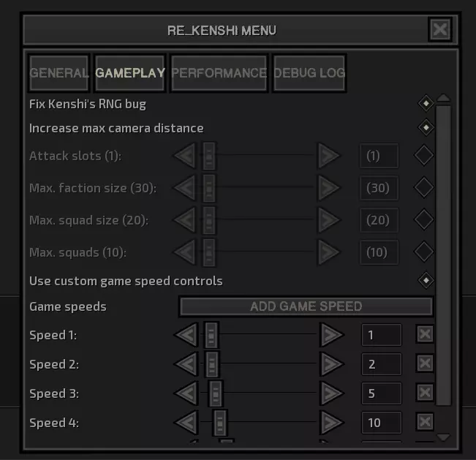
Task: Click the Speed 1 value field
Action: click(381, 335)
